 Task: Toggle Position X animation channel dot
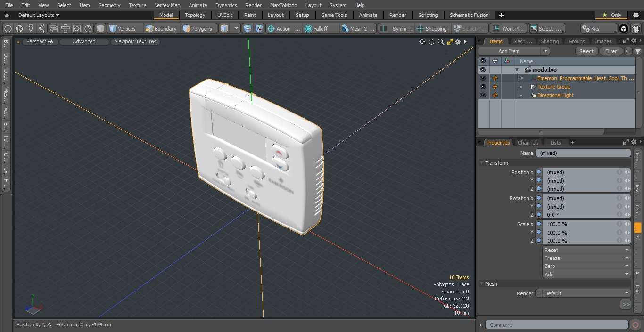click(539, 172)
